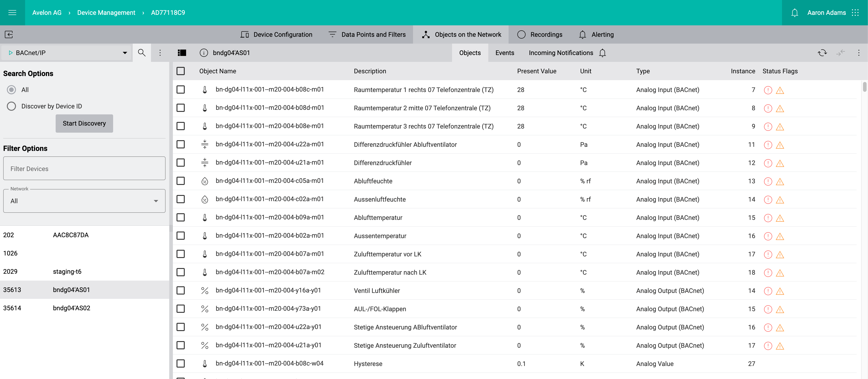This screenshot has height=379, width=868.
Task: Click AD77118C9 breadcrumb
Action: click(168, 13)
